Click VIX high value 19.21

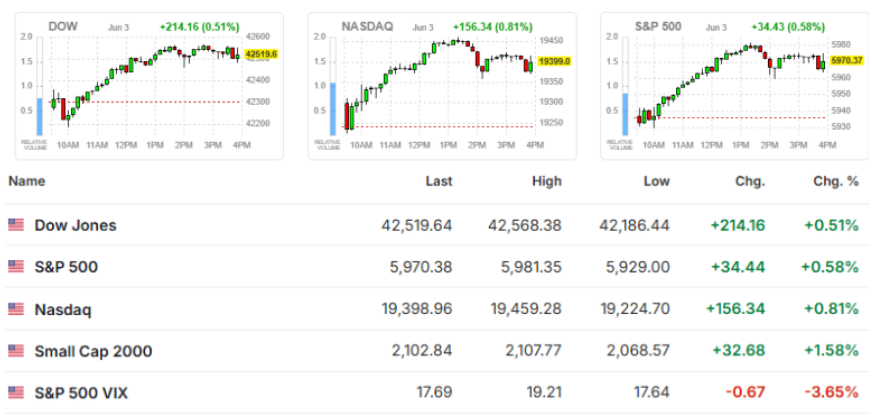click(x=544, y=393)
